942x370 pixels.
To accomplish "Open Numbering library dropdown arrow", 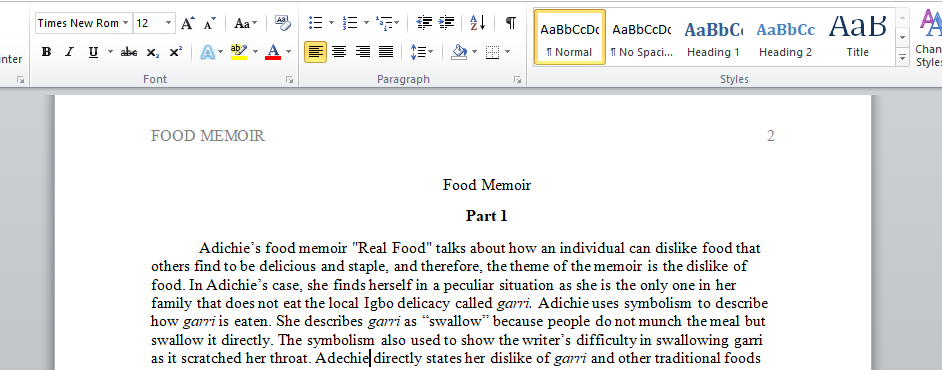I will 366,23.
